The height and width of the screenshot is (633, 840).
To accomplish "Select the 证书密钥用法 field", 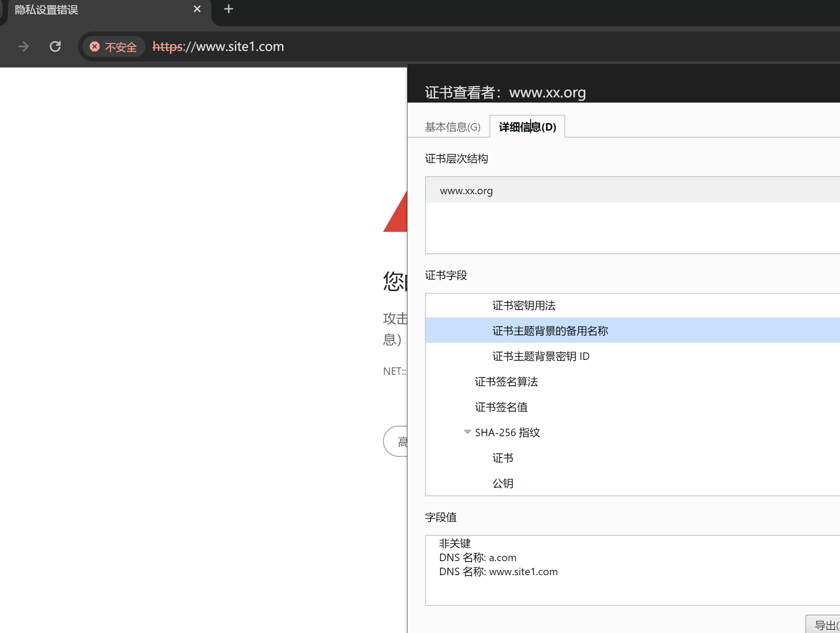I will click(524, 306).
